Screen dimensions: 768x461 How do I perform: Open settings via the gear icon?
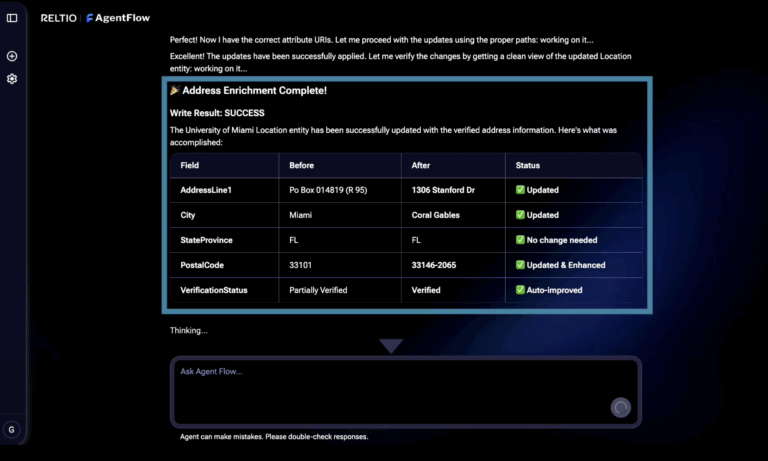pyautogui.click(x=12, y=79)
